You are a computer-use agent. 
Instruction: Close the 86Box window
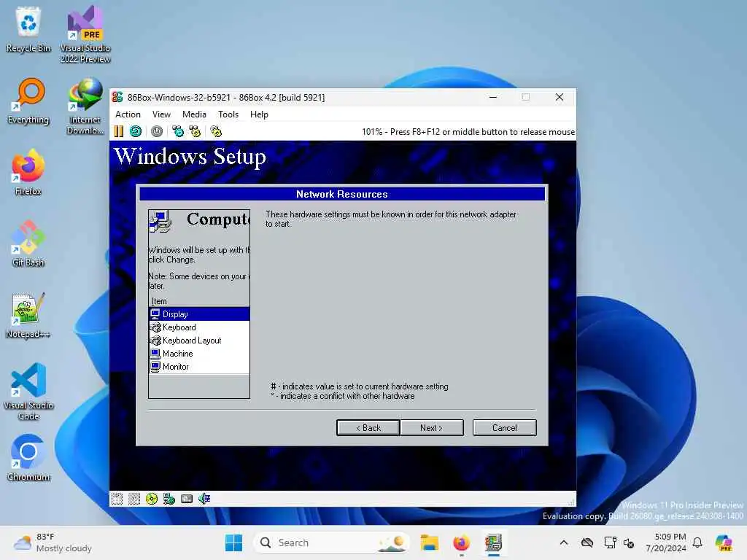(560, 97)
